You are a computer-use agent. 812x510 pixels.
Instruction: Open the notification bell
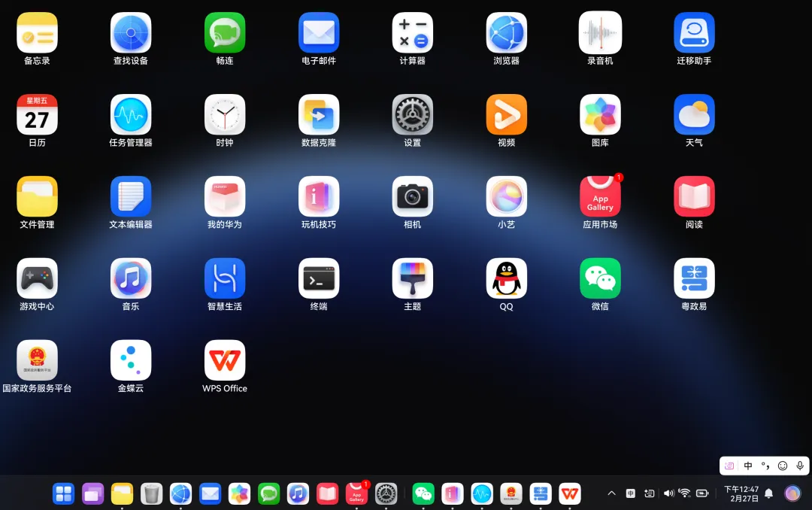pos(768,493)
